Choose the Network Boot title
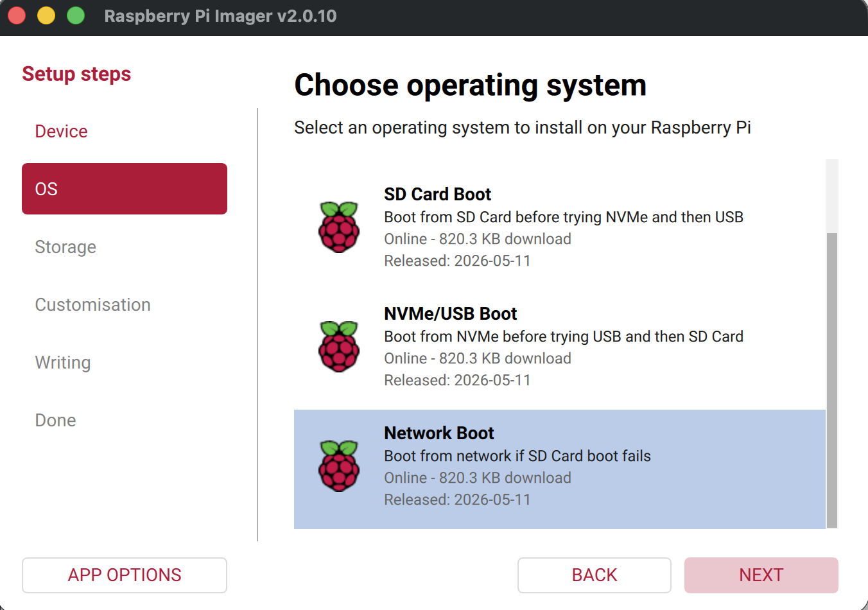The height and width of the screenshot is (610, 868). pos(439,433)
